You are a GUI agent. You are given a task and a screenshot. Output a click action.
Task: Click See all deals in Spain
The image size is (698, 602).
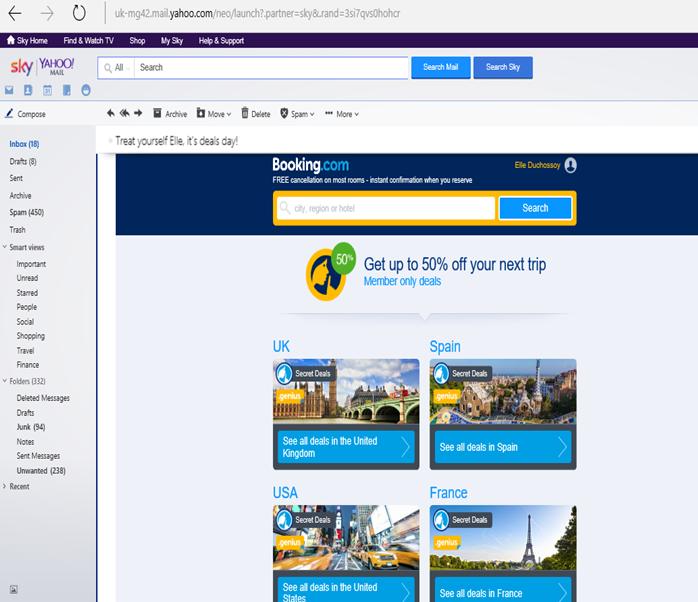pyautogui.click(x=503, y=447)
